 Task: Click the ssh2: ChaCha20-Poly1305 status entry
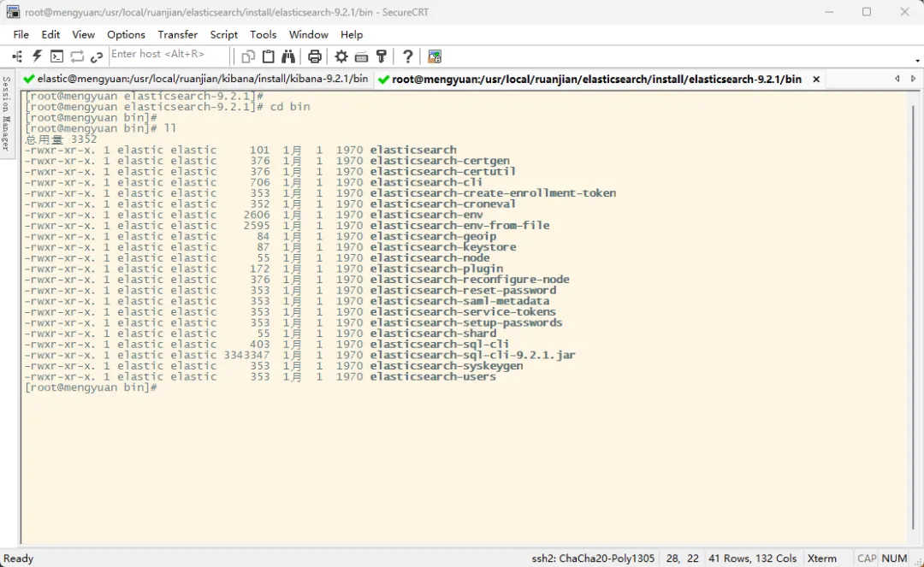pos(593,558)
